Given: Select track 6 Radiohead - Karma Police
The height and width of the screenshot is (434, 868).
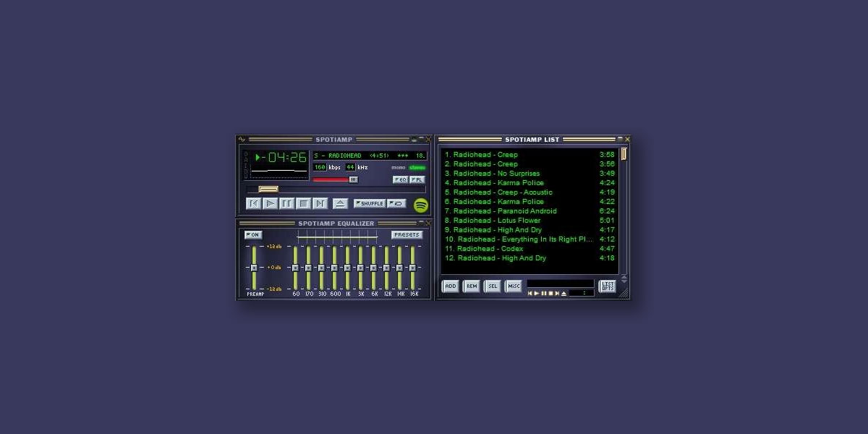Looking at the screenshot, I should click(x=529, y=201).
